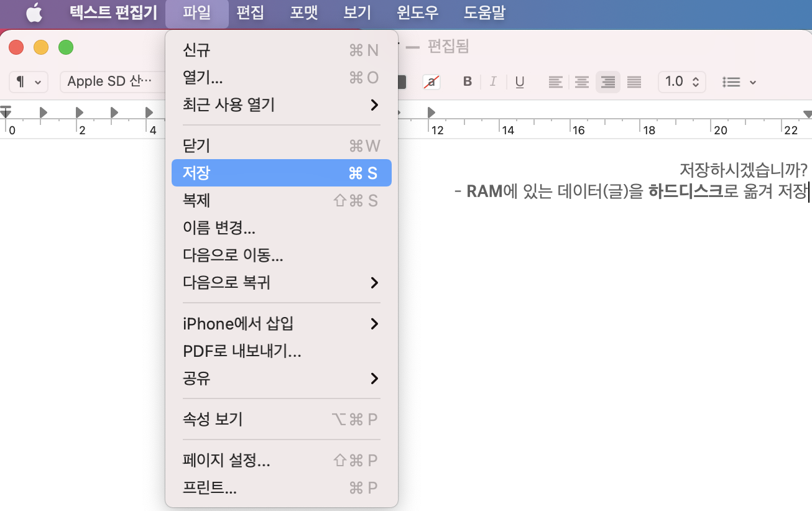Select 열기... from the file menu
Viewport: 812px width, 511px height.
coord(281,77)
